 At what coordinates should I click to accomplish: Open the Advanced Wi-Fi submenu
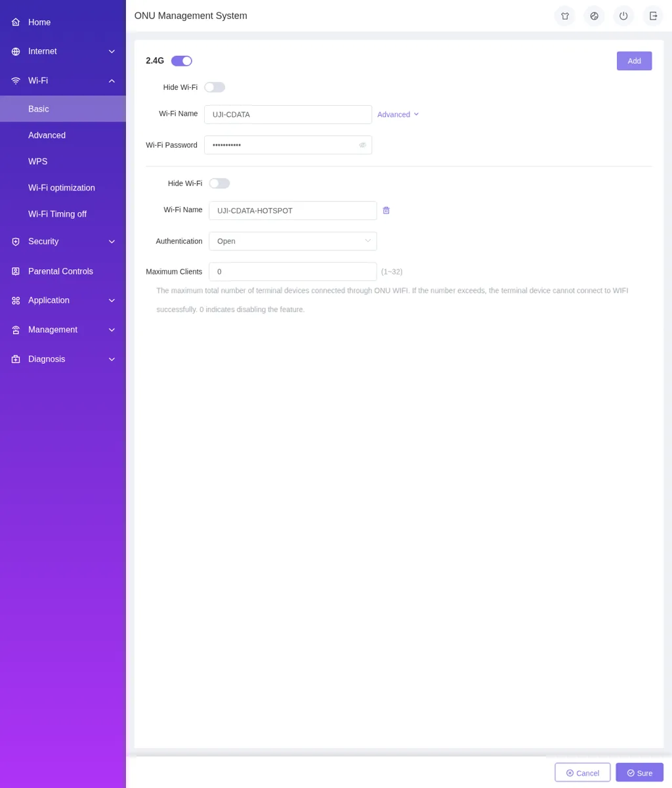[63, 135]
